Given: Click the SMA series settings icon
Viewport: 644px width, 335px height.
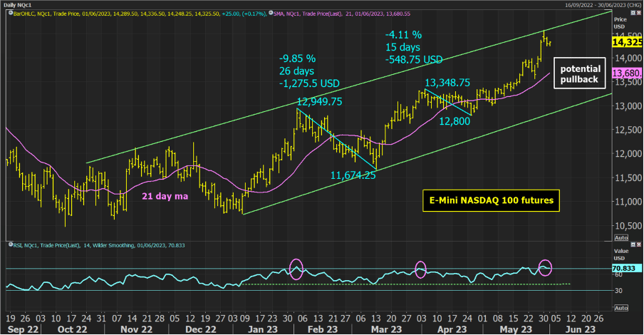Looking at the screenshot, I should (x=271, y=13).
